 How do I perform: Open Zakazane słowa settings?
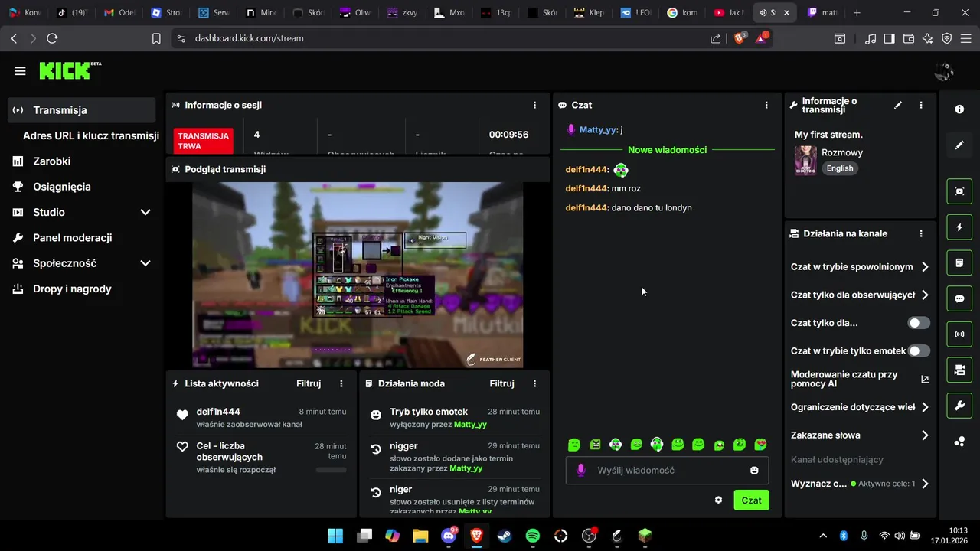tap(860, 435)
